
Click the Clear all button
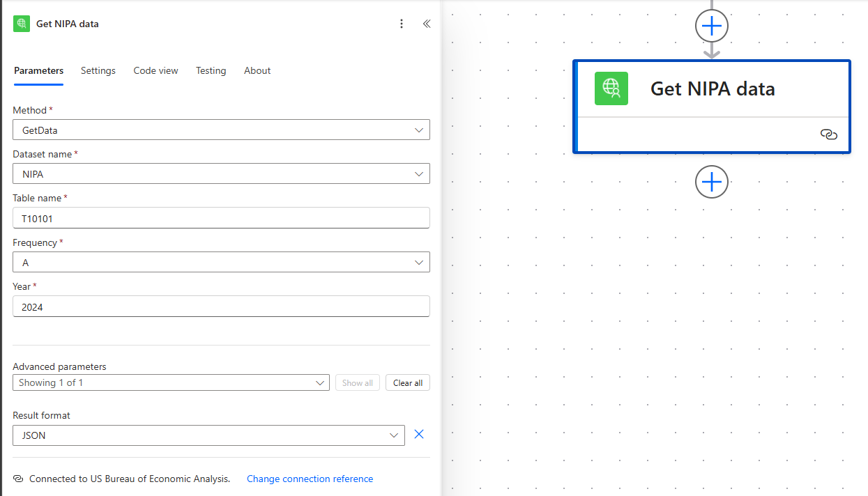[408, 382]
